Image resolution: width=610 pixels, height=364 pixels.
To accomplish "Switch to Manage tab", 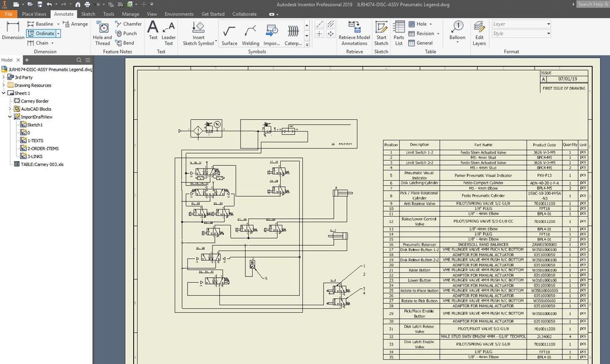I will pos(130,14).
